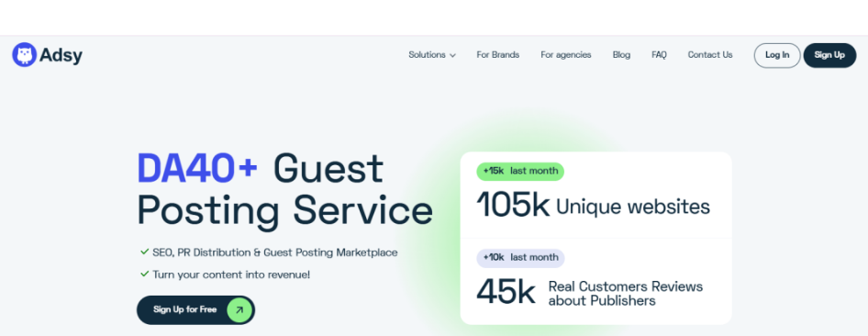Viewport: 868px width, 336px height.
Task: Select the +10k last month badge
Action: (x=520, y=257)
